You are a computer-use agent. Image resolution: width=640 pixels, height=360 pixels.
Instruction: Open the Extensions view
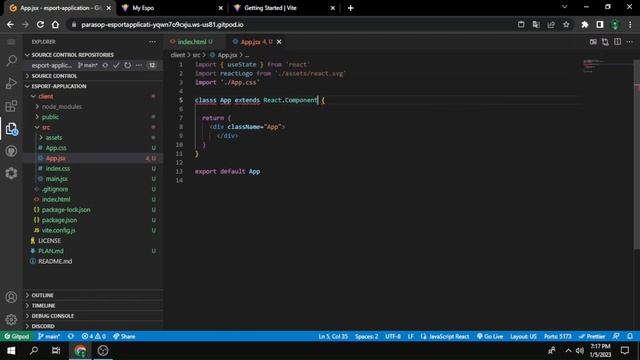[11, 106]
